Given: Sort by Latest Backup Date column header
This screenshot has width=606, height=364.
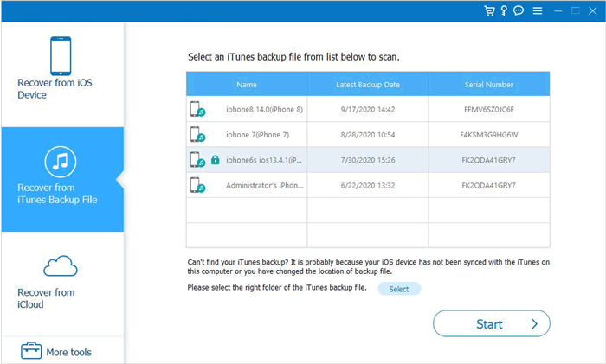Looking at the screenshot, I should point(368,84).
